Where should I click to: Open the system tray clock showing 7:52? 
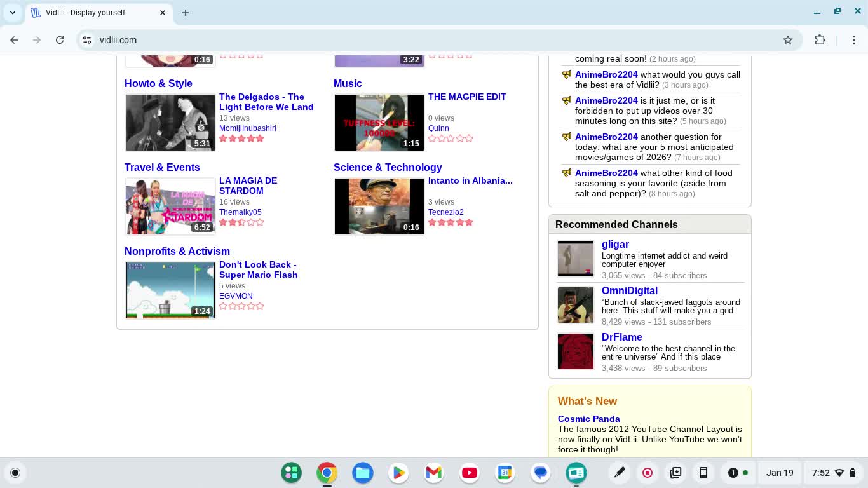820,473
